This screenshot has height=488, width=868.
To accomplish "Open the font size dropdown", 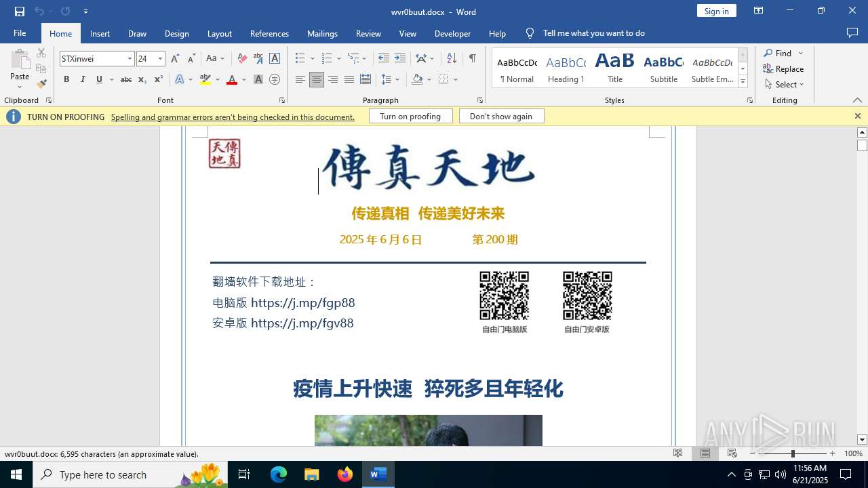I will pyautogui.click(x=160, y=59).
